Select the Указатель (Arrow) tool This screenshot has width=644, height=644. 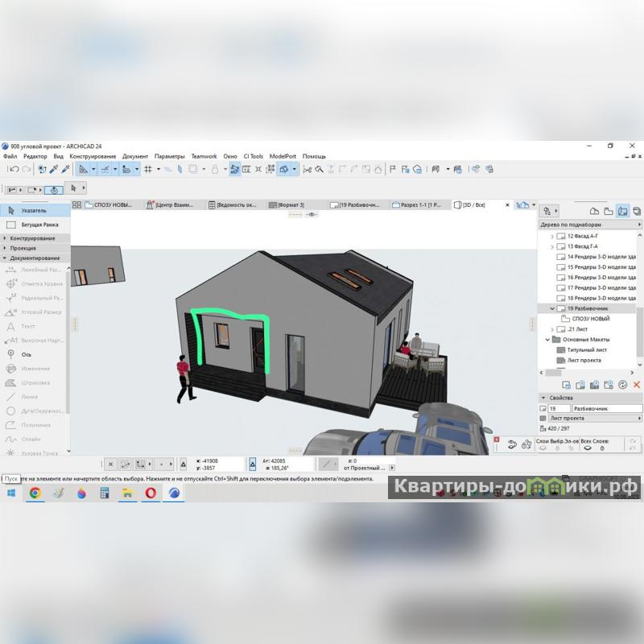32,210
